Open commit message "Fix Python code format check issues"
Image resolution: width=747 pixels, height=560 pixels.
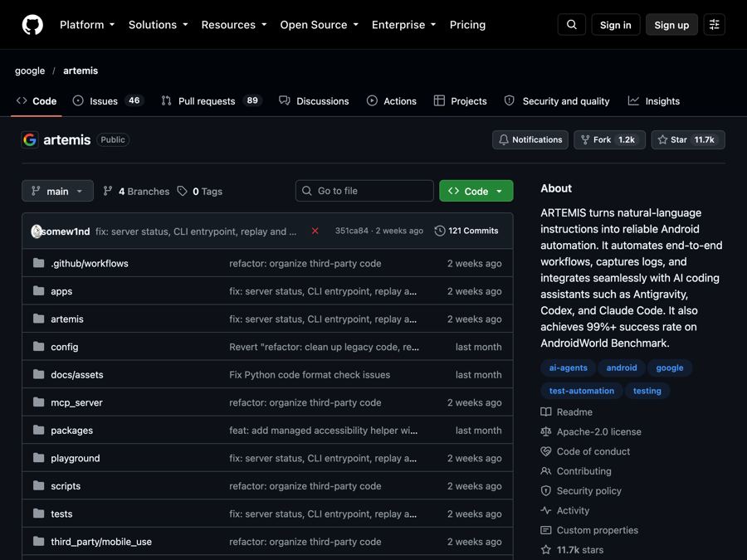point(310,374)
